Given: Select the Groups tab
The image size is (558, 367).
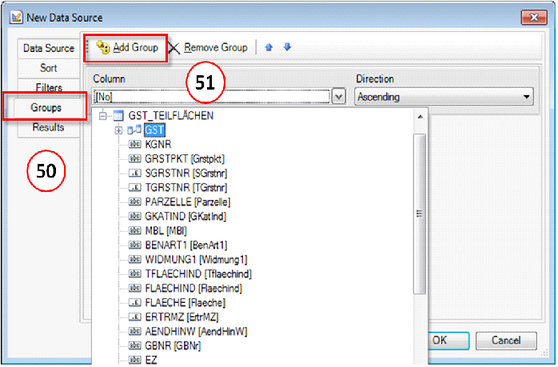Looking at the screenshot, I should tap(46, 108).
